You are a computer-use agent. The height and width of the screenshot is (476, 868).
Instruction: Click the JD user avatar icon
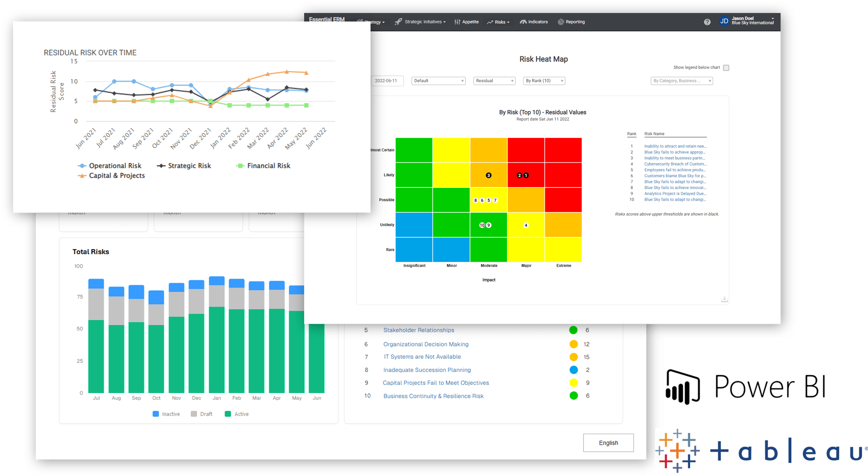[x=724, y=21]
